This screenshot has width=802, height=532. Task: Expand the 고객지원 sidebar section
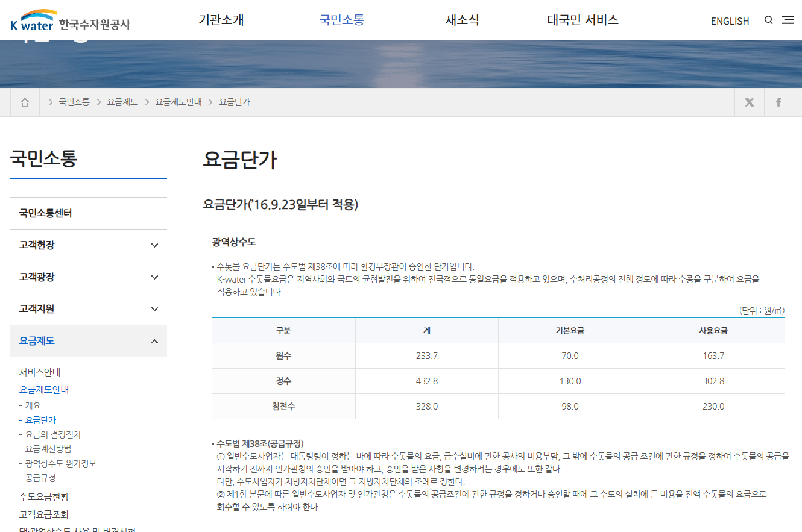(x=88, y=308)
